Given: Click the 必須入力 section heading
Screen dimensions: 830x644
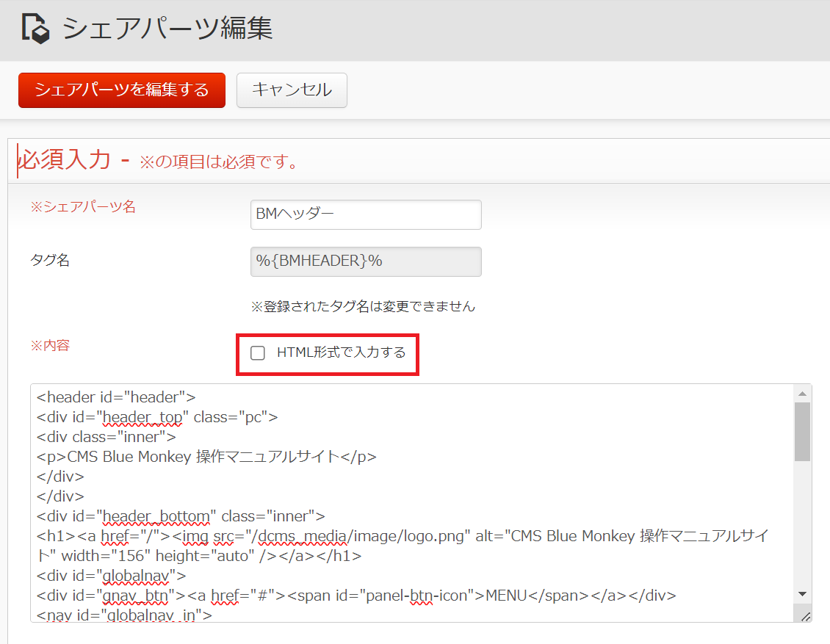Looking at the screenshot, I should pos(64,159).
